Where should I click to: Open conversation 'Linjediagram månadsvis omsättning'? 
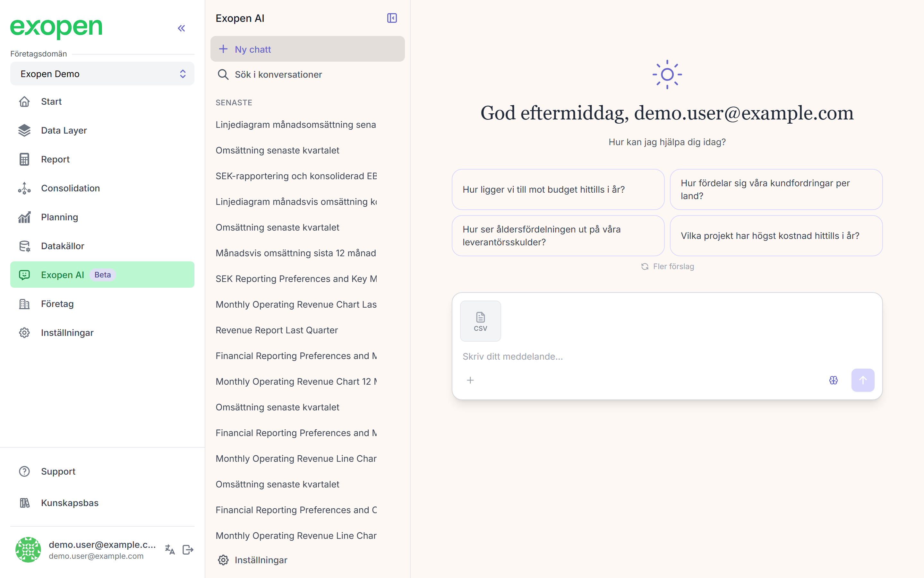296,201
